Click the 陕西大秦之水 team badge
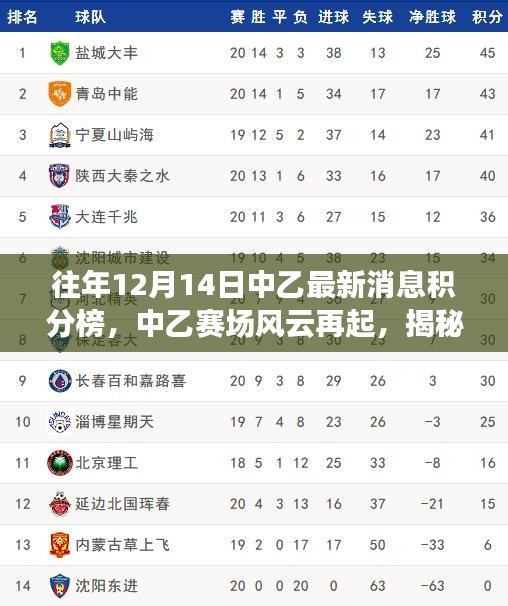The width and height of the screenshot is (508, 606). [60, 176]
